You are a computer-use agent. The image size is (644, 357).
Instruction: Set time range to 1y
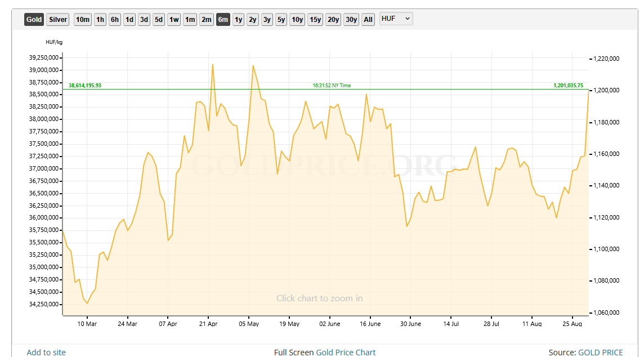coord(238,19)
